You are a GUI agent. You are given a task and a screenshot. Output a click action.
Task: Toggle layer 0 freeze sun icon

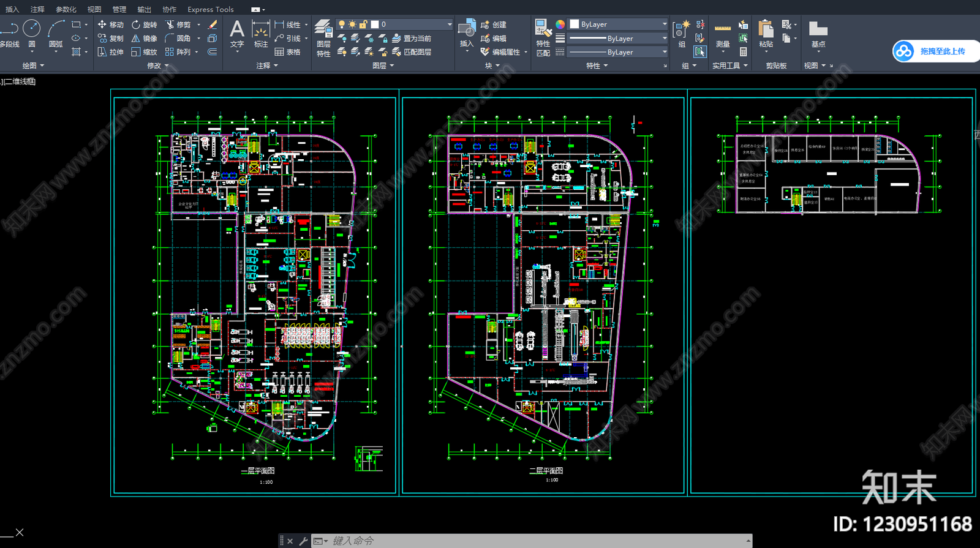tap(352, 24)
